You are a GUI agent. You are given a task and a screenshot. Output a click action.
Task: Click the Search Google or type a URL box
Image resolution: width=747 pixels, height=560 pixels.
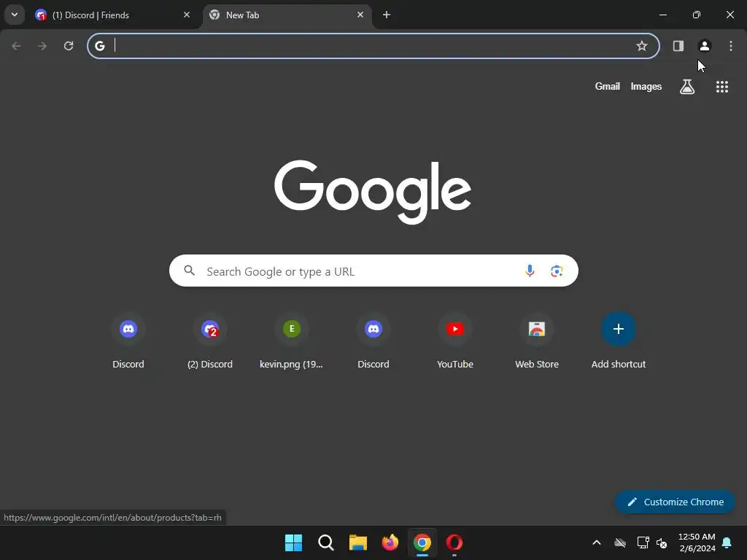coord(373,271)
